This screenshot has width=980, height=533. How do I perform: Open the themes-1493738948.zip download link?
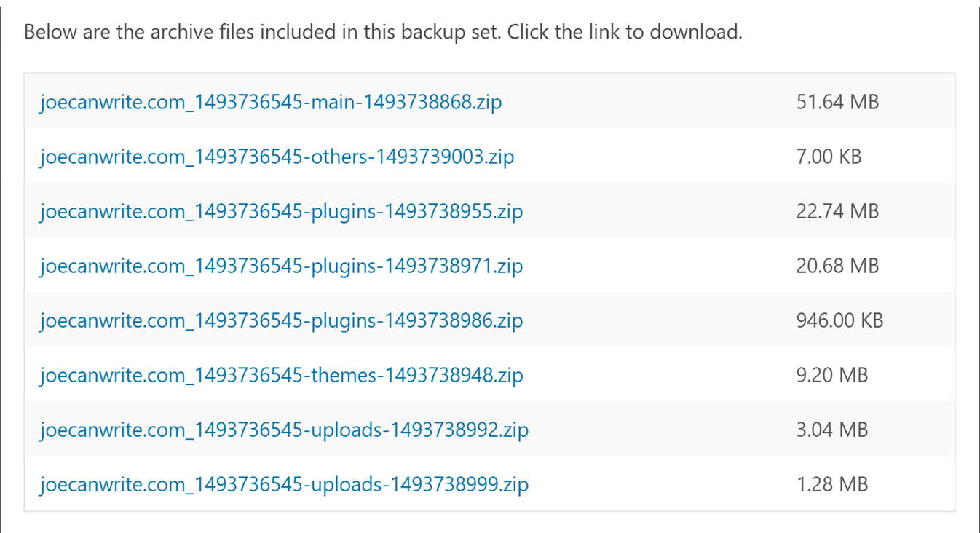click(x=281, y=375)
